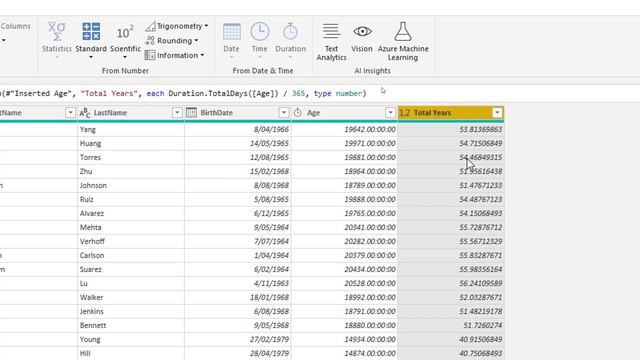Click into the formula bar text
The height and width of the screenshot is (360, 640).
[184, 93]
